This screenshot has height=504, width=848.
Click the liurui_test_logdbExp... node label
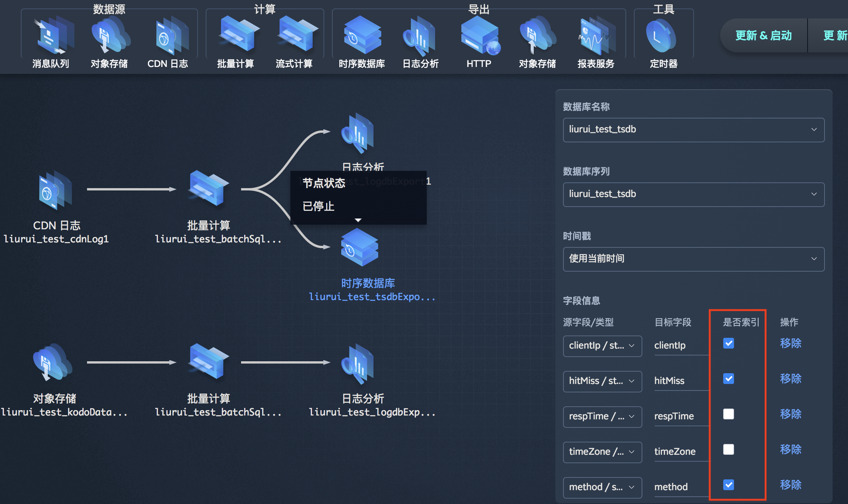click(372, 412)
